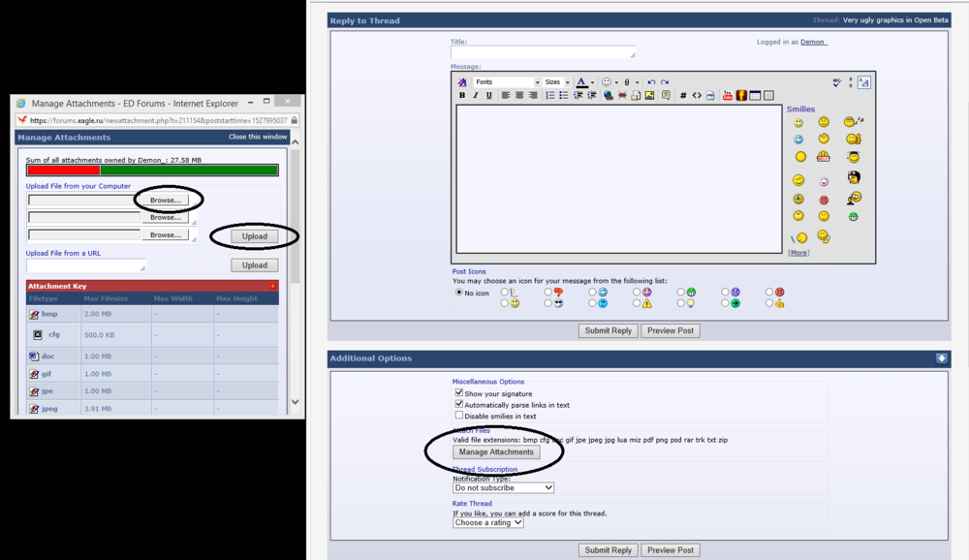Collapse the Additional Options section
Image resolution: width=969 pixels, height=560 pixels.
click(x=941, y=358)
